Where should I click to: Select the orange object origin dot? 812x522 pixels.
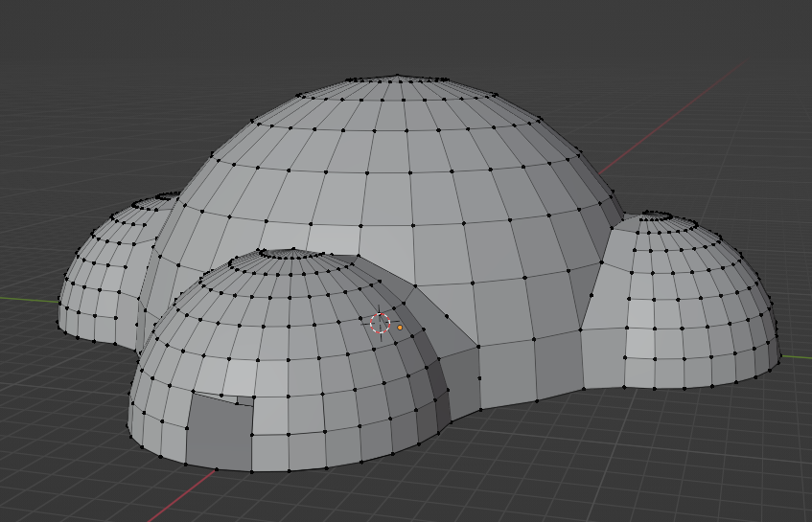(x=400, y=328)
